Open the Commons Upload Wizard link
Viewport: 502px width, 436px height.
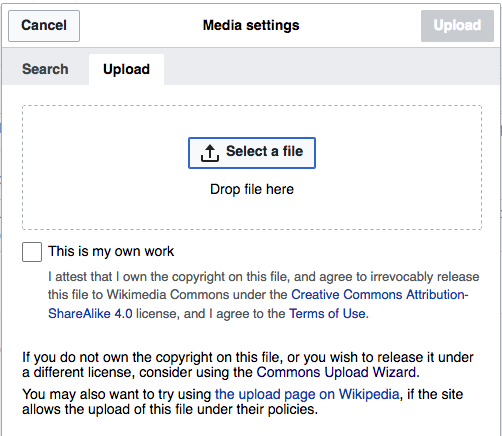point(336,372)
